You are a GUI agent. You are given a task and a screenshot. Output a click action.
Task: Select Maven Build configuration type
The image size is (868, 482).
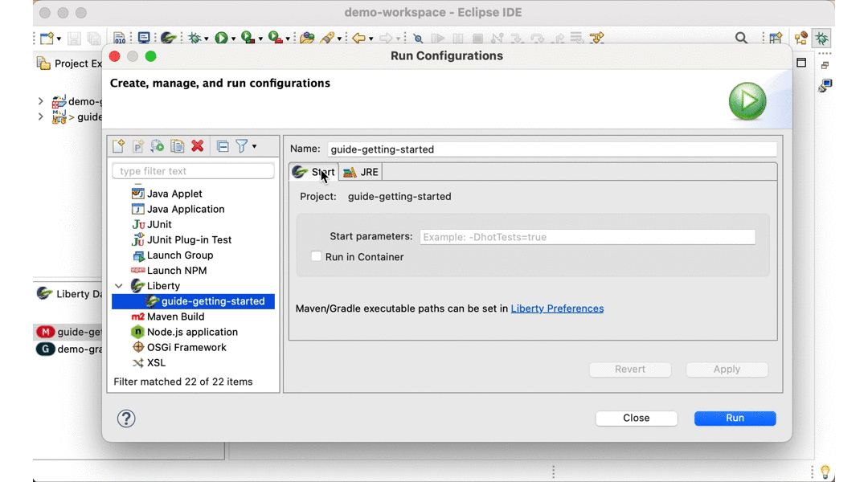point(175,317)
